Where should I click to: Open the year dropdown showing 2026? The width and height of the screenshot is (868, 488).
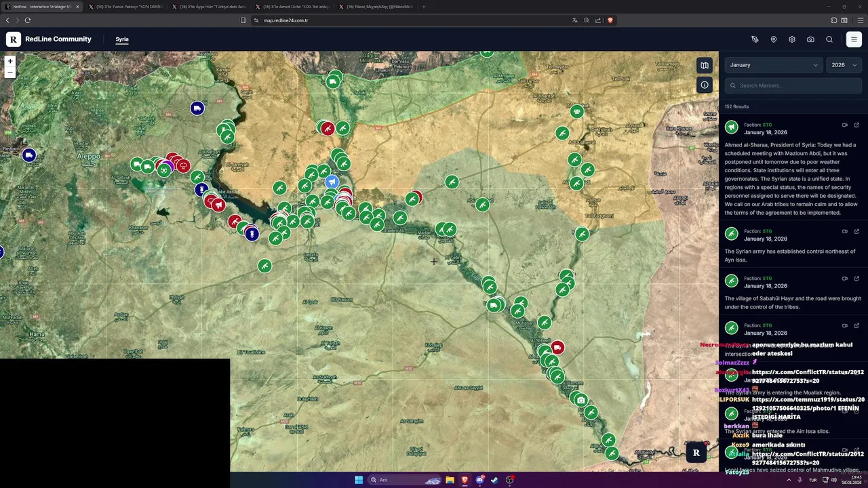pos(844,65)
